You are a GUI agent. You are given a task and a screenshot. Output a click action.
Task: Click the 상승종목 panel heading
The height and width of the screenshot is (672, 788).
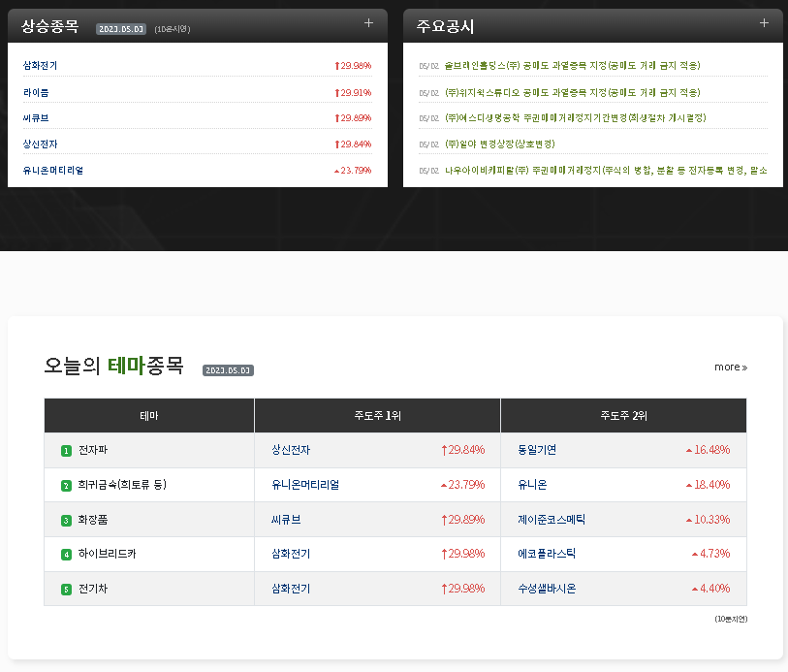point(49,26)
